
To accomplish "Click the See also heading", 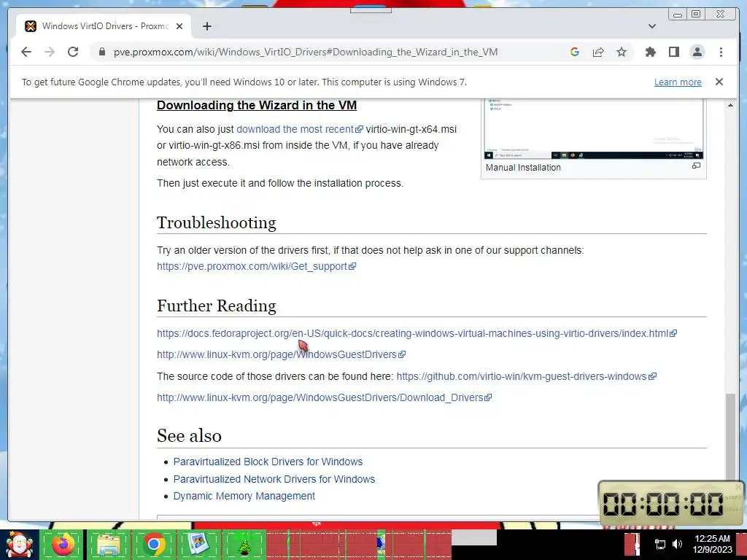I will tap(189, 436).
